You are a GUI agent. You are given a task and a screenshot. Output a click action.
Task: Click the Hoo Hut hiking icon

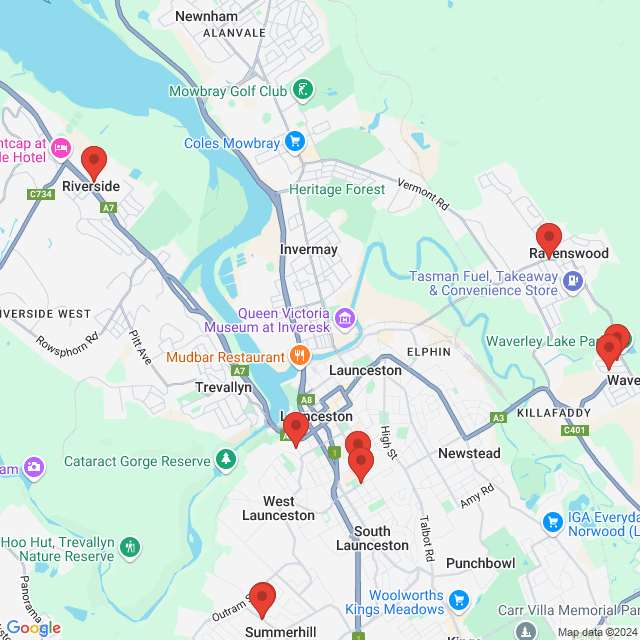tap(131, 547)
